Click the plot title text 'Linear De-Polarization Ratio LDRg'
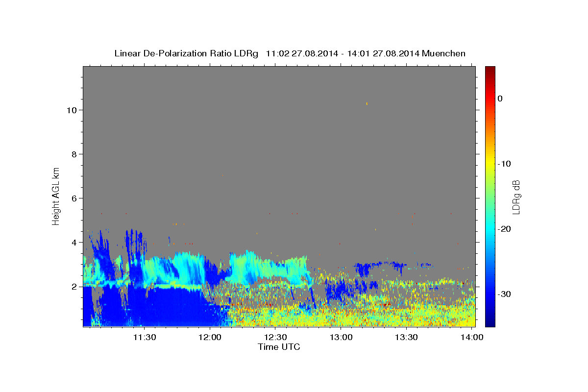Screen dimensions: 588x392 (x=186, y=53)
